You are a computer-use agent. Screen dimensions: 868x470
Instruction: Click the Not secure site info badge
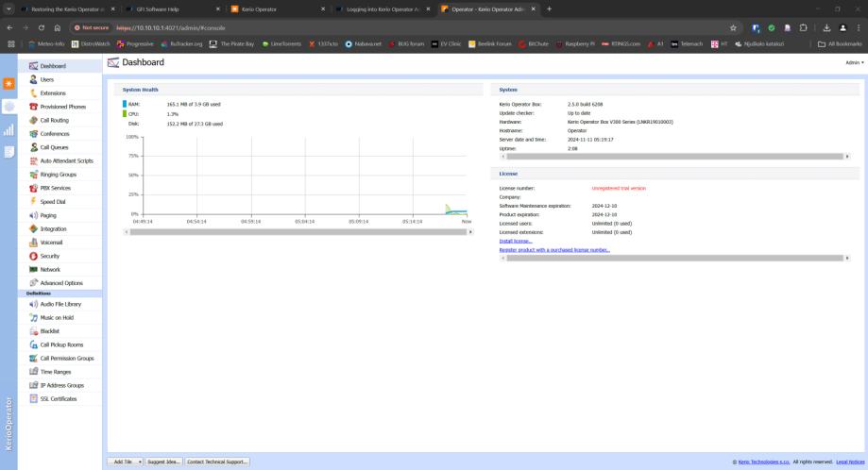pyautogui.click(x=92, y=27)
